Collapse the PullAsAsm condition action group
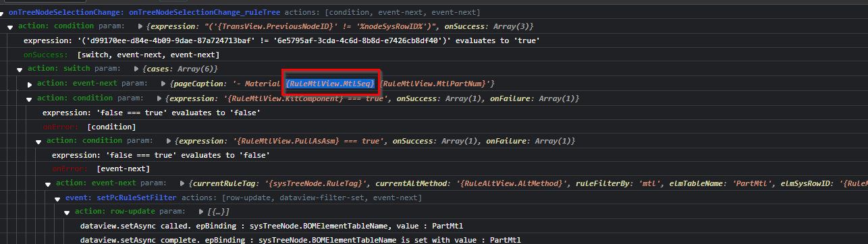 coord(39,141)
